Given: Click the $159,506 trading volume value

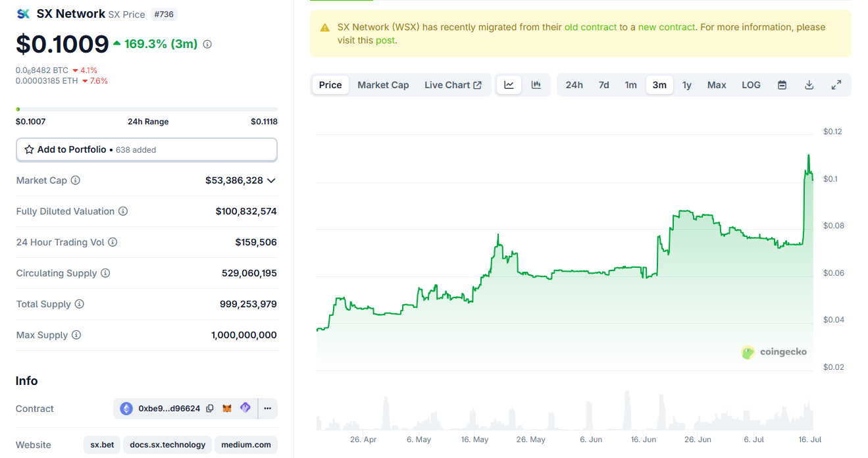Looking at the screenshot, I should coord(256,242).
